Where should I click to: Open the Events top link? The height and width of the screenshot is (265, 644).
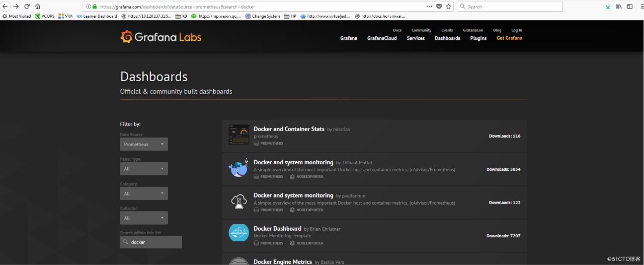(x=447, y=30)
